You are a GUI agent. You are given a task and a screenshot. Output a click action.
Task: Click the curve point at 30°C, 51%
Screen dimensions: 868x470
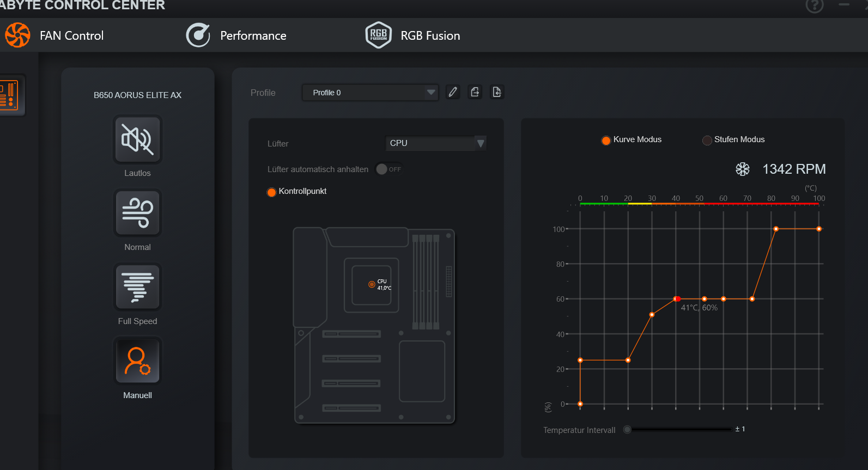[652, 315]
